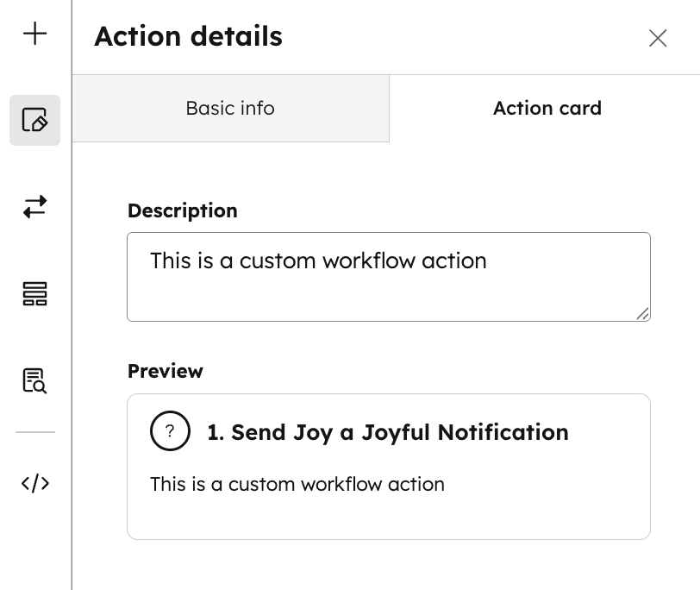Click the preview card's description text
This screenshot has width=700, height=590.
[x=297, y=484]
